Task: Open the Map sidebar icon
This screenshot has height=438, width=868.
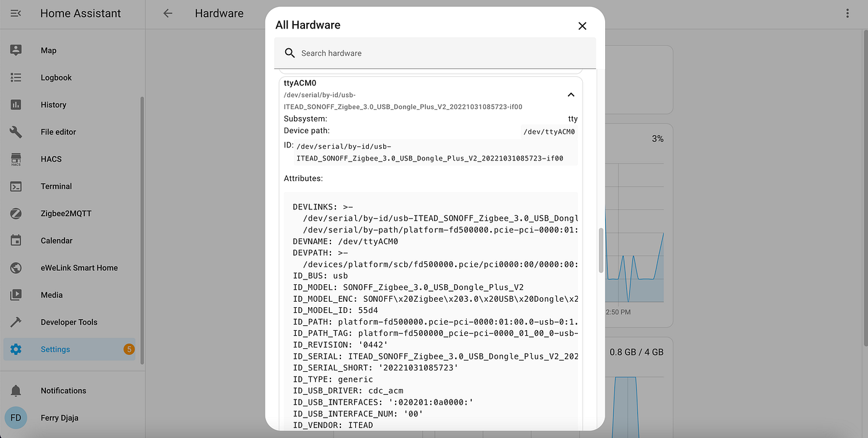Action: [x=16, y=50]
